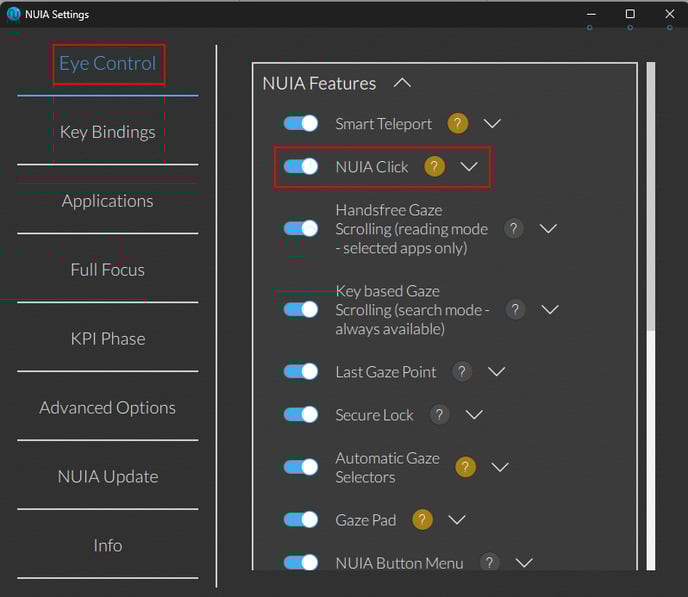Toggle NUIA Button Menu switch

click(301, 562)
